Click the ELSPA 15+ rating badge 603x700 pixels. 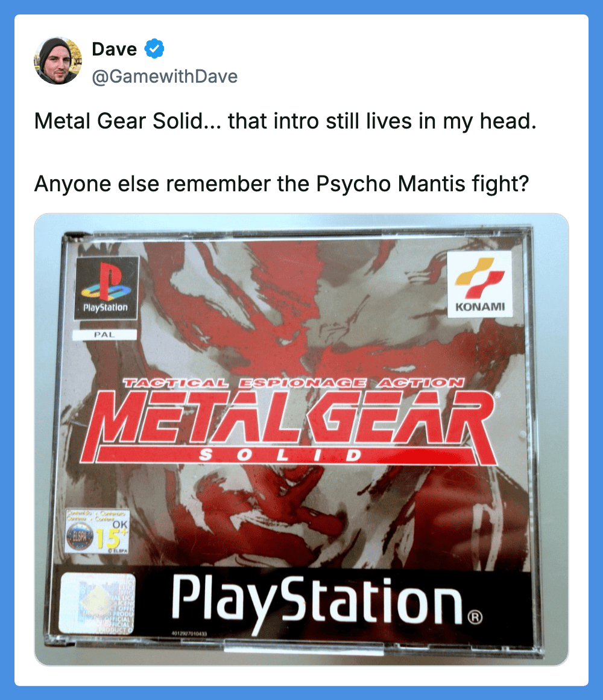97,531
